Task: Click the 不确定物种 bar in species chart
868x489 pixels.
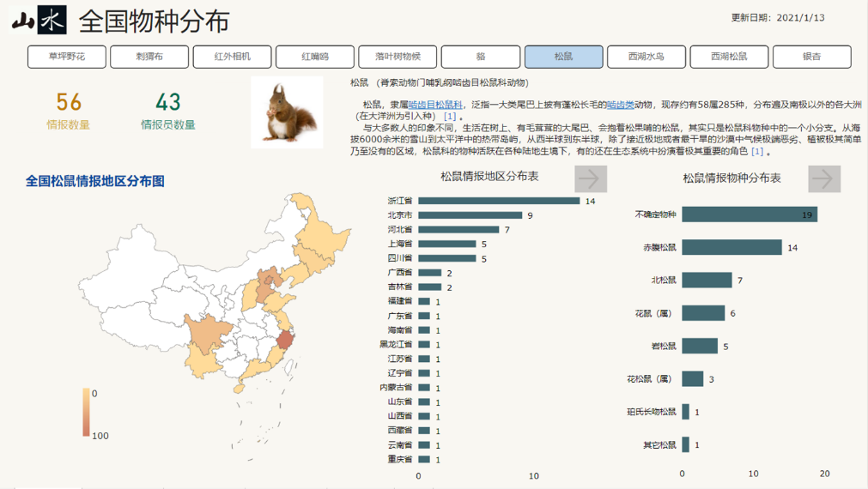Action: tap(750, 214)
